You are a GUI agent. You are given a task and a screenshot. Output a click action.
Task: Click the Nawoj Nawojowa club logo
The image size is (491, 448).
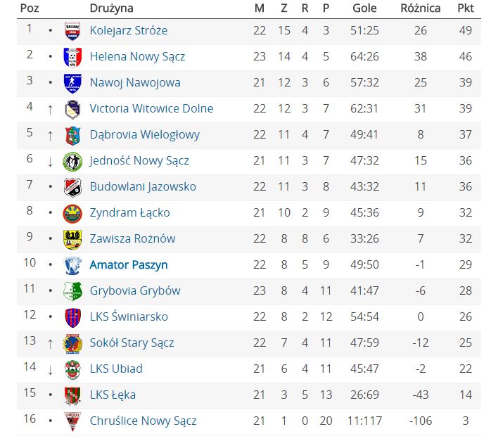click(x=72, y=83)
